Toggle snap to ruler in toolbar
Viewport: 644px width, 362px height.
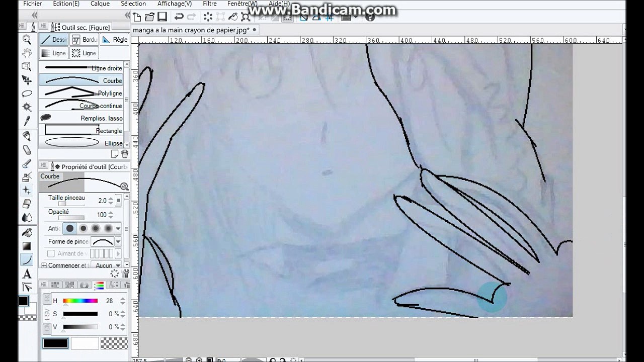(304, 17)
